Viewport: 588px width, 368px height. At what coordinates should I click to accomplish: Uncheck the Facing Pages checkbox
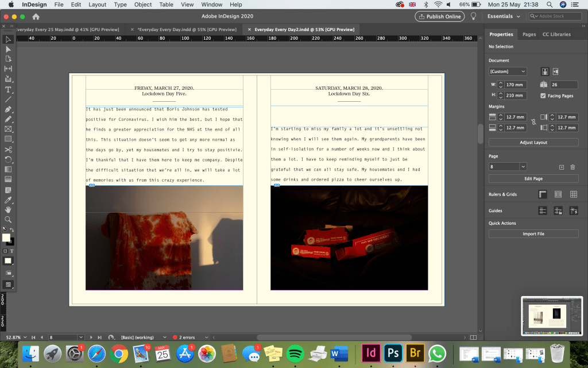click(x=543, y=95)
